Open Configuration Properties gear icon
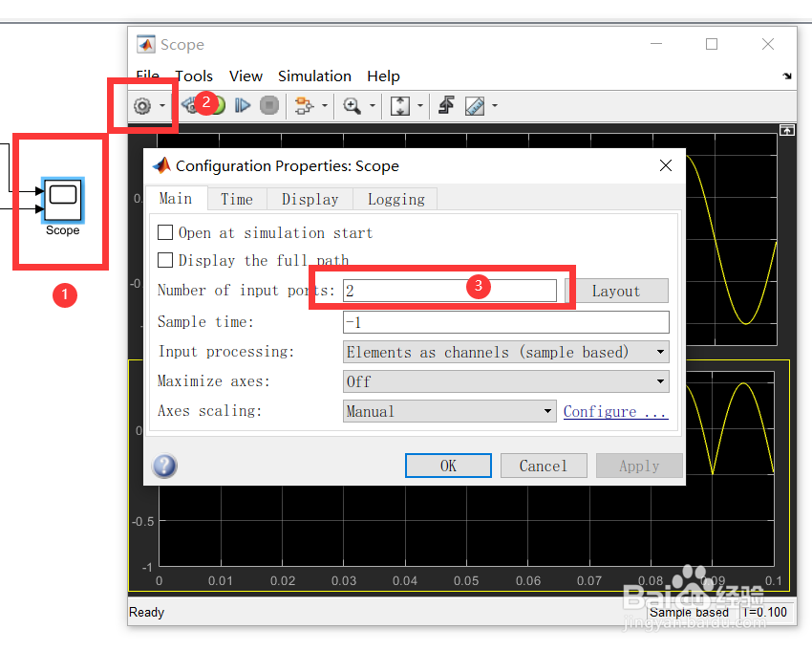This screenshot has width=812, height=651. click(x=142, y=106)
